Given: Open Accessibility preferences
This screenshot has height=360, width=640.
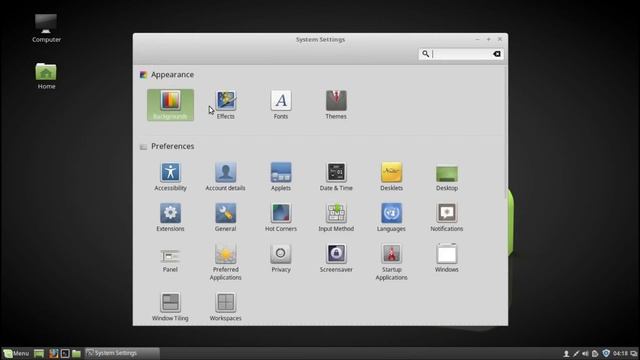Looking at the screenshot, I should click(x=170, y=177).
